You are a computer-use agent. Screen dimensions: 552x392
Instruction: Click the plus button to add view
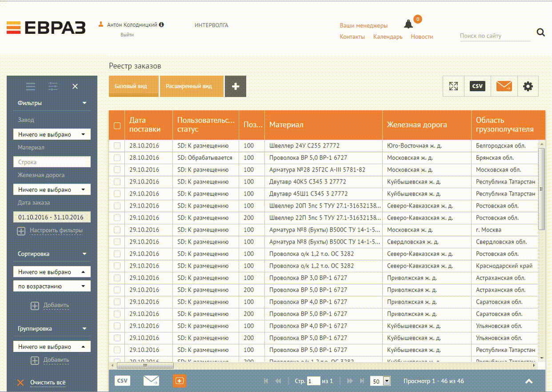tap(236, 86)
